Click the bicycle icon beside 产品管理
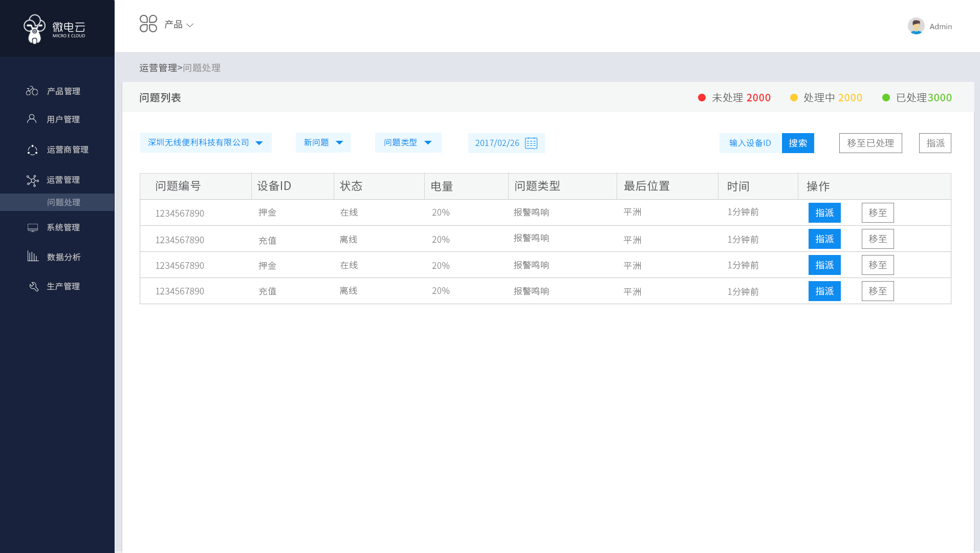This screenshot has width=980, height=553. [x=32, y=91]
